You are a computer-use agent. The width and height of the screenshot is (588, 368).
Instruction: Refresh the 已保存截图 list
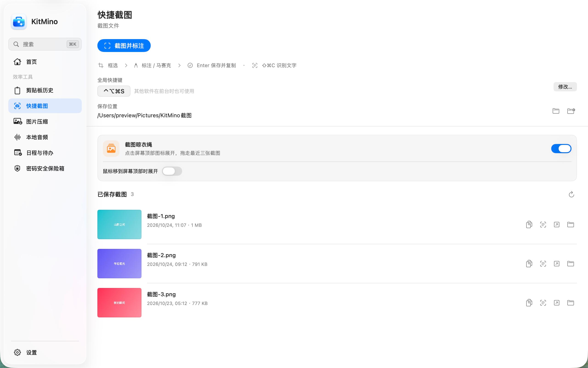[571, 194]
